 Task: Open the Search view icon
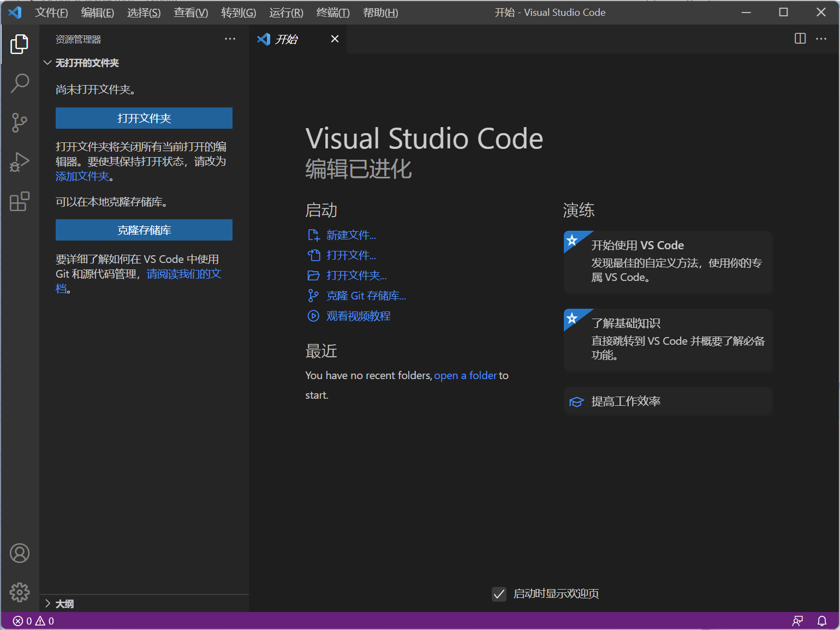[20, 83]
